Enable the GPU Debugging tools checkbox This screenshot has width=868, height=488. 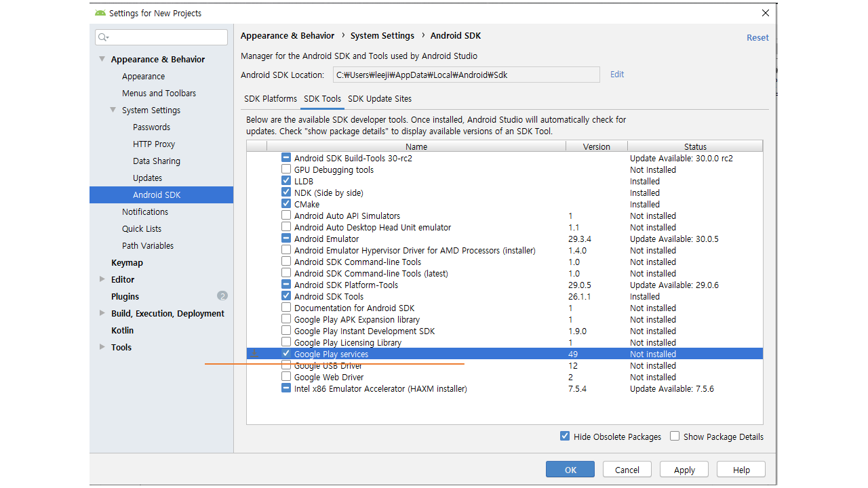tap(286, 169)
